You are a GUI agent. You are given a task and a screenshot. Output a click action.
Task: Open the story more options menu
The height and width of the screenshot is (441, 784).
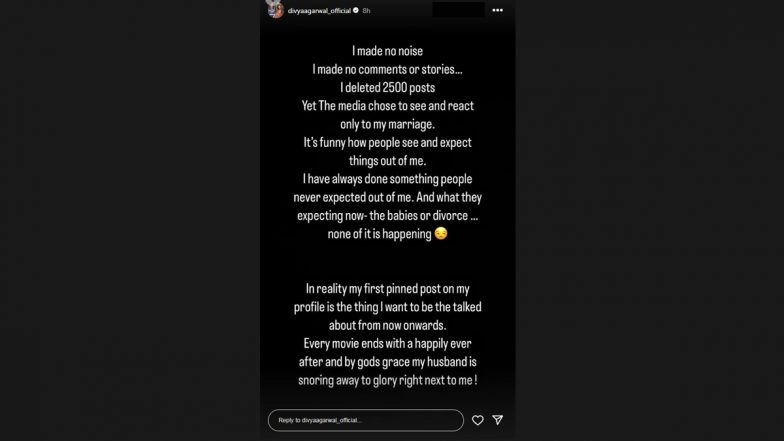click(x=498, y=10)
